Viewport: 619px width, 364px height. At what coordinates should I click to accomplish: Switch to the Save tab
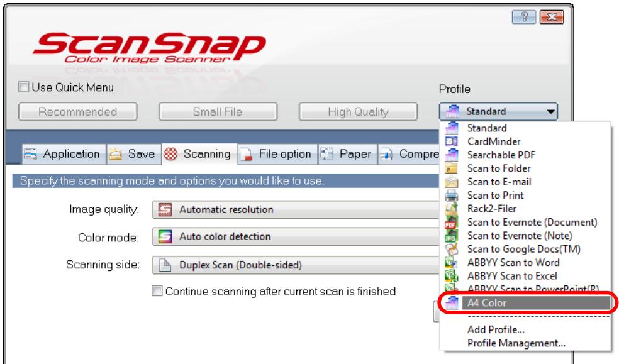click(x=134, y=154)
